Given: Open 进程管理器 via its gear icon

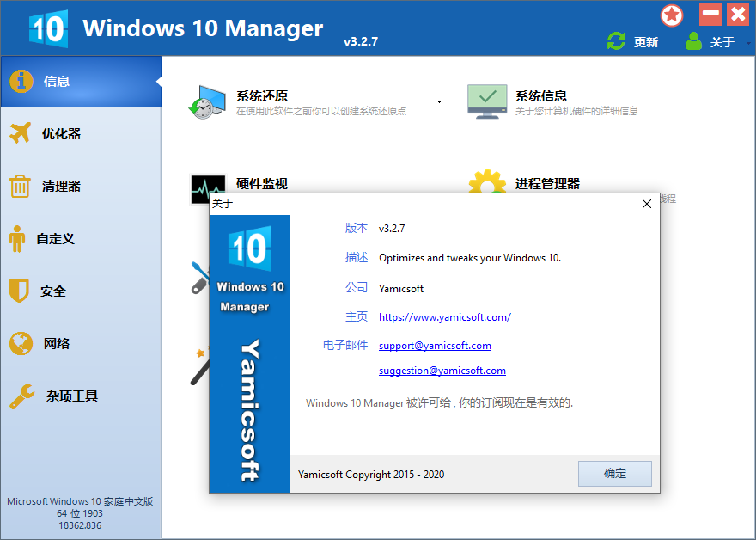Looking at the screenshot, I should tap(487, 183).
